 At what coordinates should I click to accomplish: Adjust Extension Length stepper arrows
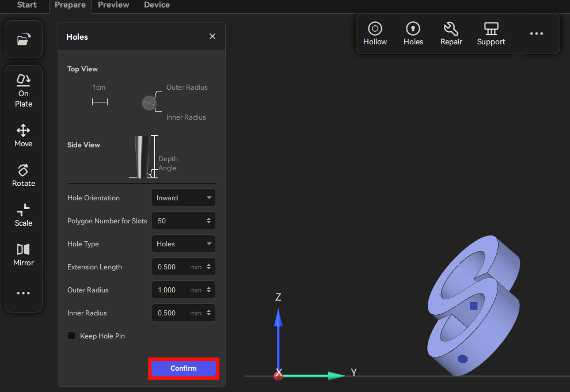(208, 267)
